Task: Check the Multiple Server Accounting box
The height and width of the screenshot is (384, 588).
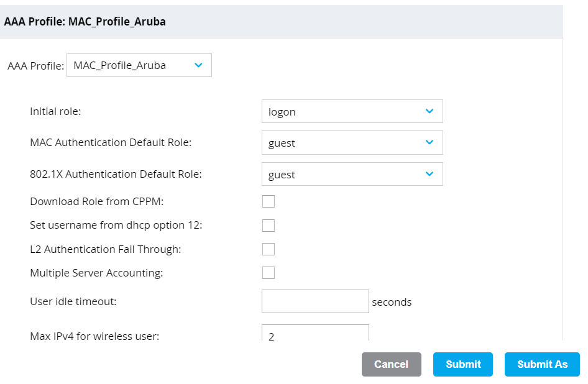Action: (x=269, y=273)
